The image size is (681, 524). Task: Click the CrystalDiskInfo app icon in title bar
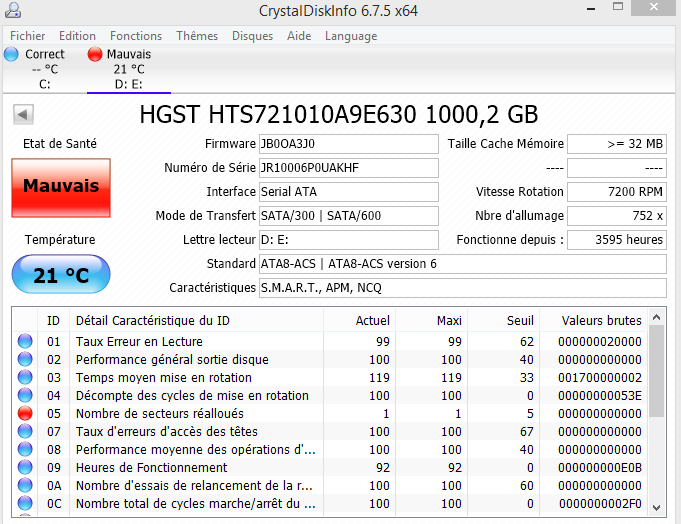pos(13,10)
